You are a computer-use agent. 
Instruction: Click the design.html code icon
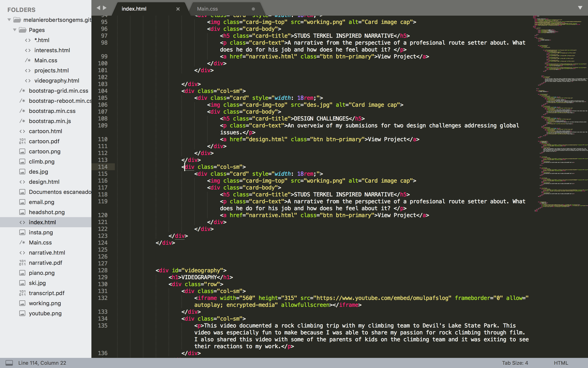(22, 182)
